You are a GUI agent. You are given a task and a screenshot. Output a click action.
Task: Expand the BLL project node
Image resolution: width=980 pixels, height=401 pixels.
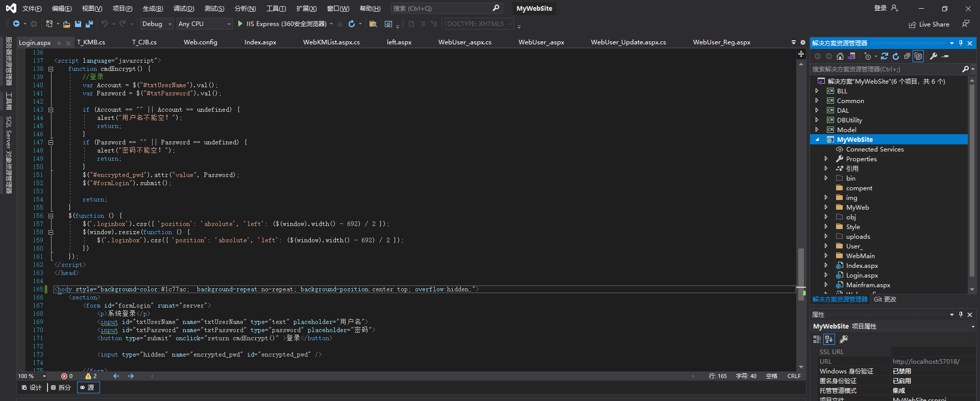pos(817,91)
